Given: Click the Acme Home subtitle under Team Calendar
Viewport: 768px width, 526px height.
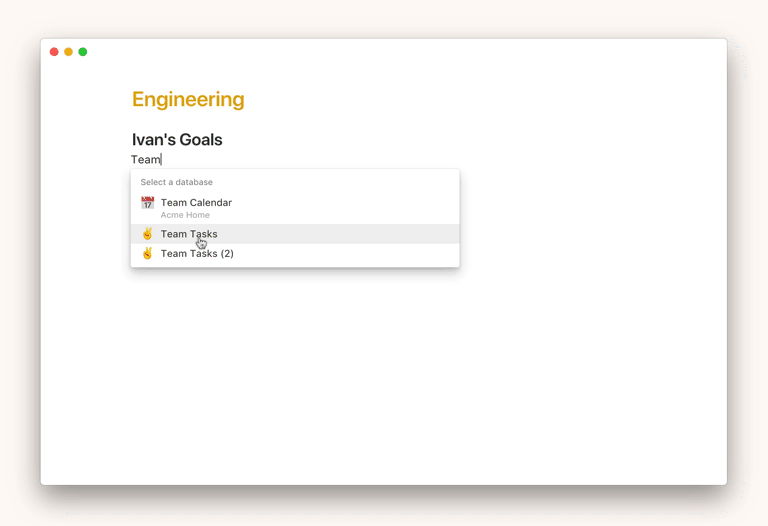Looking at the screenshot, I should tap(185, 215).
